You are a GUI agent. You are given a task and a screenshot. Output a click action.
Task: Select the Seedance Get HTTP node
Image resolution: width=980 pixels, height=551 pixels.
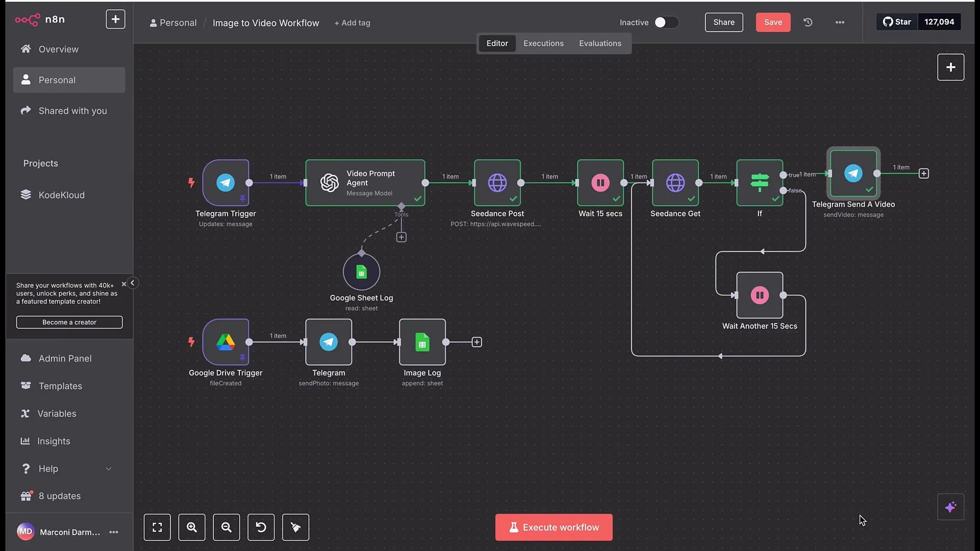pos(675,183)
